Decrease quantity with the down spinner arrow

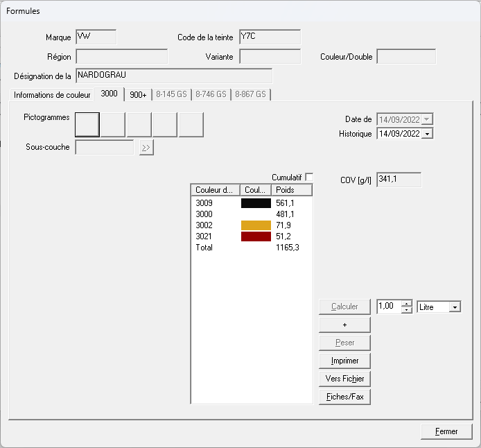coord(406,310)
